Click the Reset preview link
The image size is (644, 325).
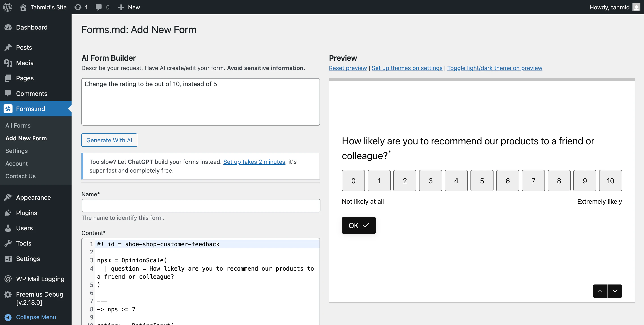(348, 68)
